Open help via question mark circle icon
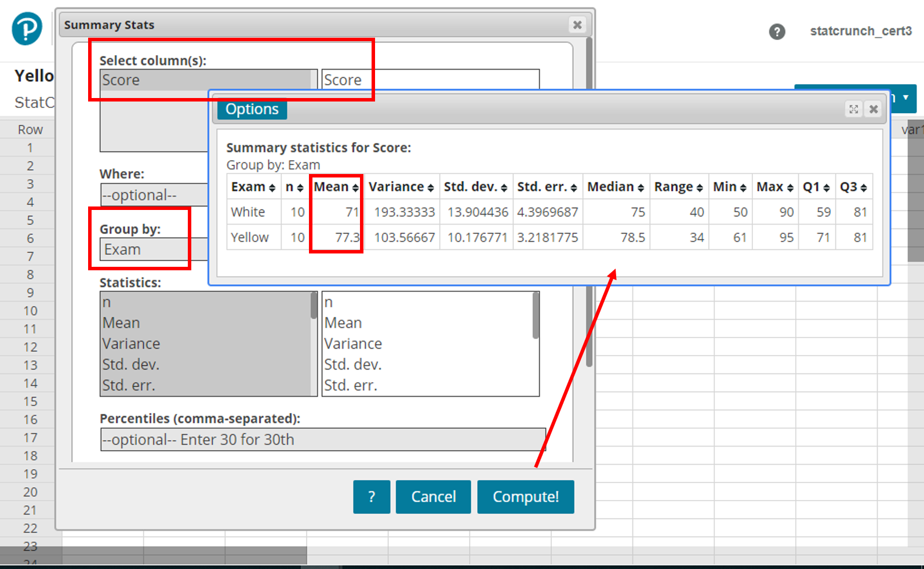 pyautogui.click(x=777, y=31)
